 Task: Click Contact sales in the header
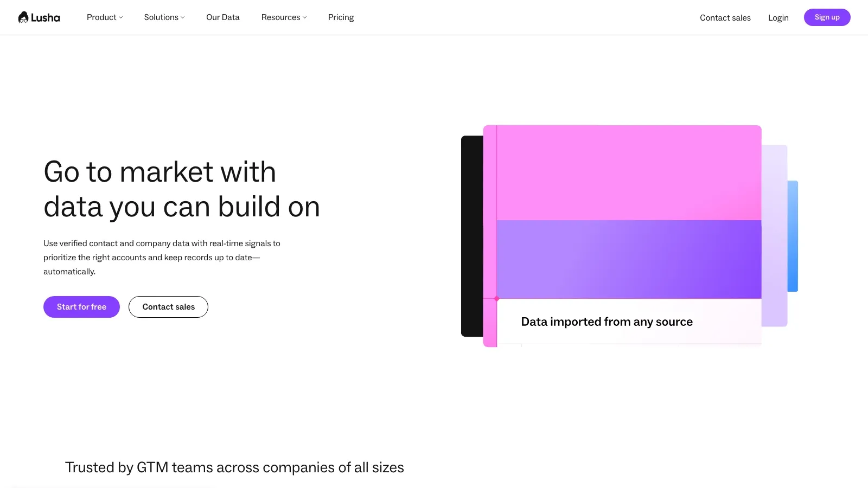[725, 18]
